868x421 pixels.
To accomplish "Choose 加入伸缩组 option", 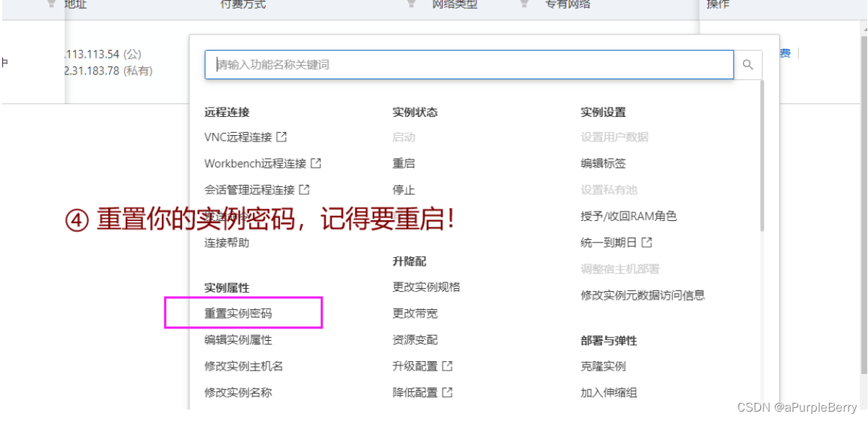I will click(x=609, y=393).
